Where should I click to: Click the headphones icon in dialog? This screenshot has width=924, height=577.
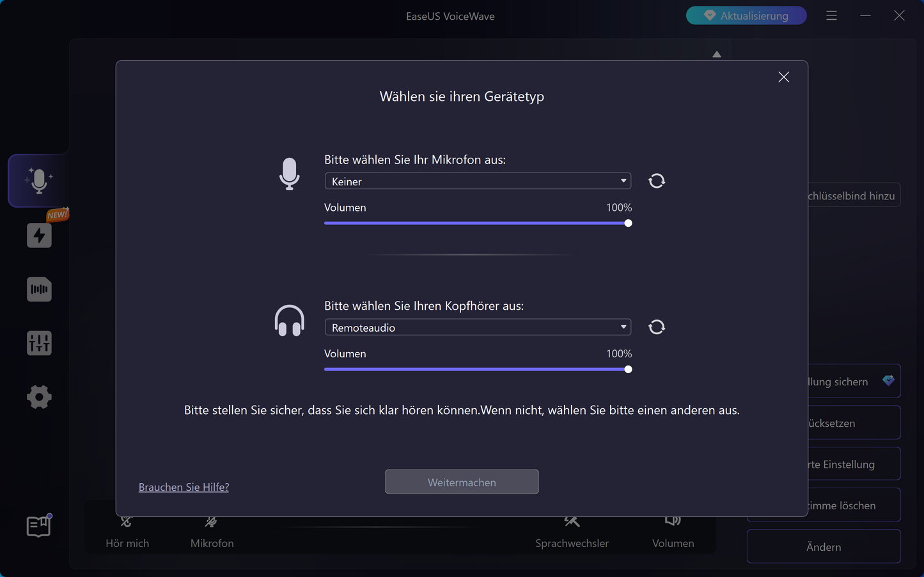[289, 320]
